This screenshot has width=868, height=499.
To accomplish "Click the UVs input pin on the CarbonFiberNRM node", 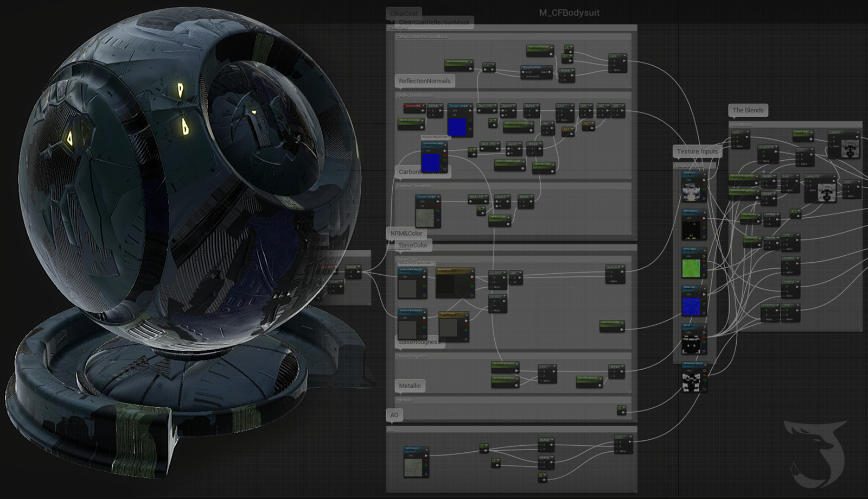I will (424, 151).
